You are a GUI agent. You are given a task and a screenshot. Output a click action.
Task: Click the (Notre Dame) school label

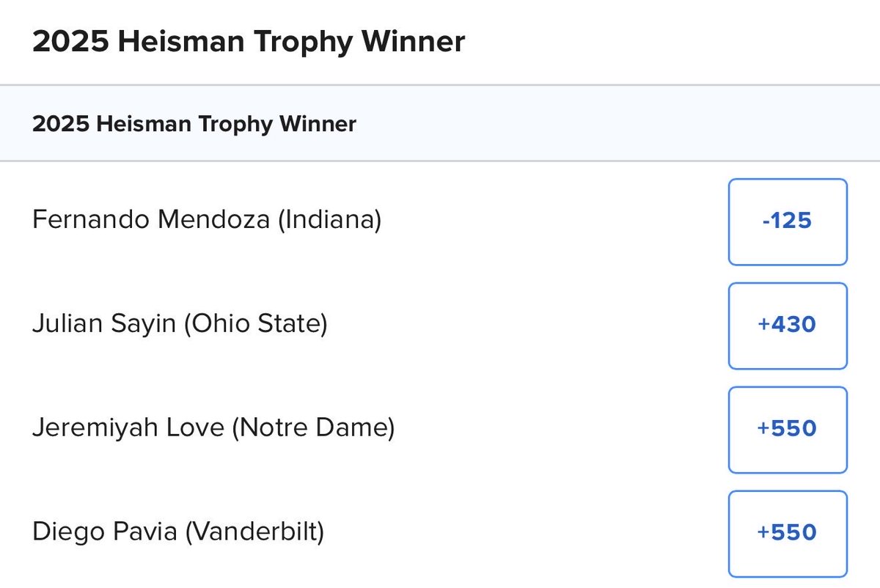pyautogui.click(x=313, y=428)
